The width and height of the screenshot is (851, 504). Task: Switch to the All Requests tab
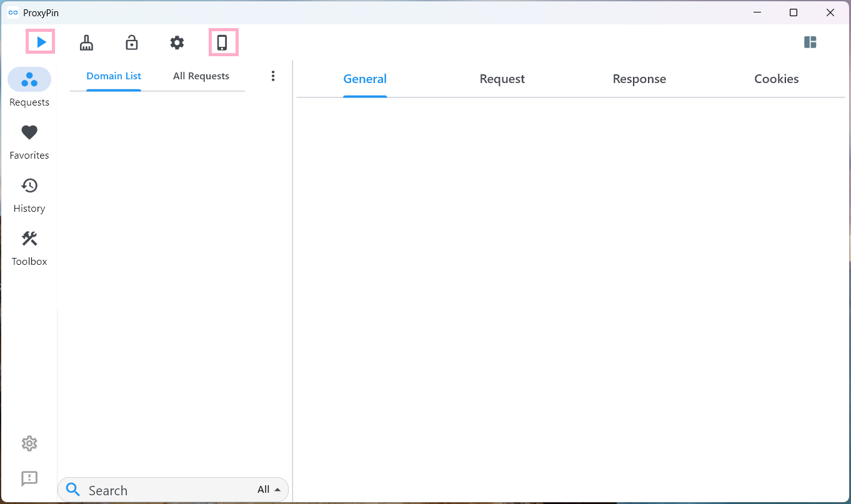pyautogui.click(x=201, y=76)
